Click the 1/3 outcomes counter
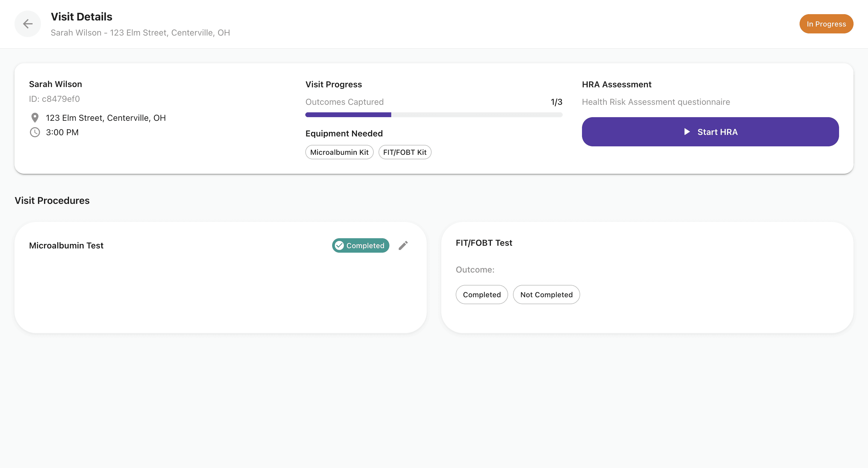 [556, 102]
